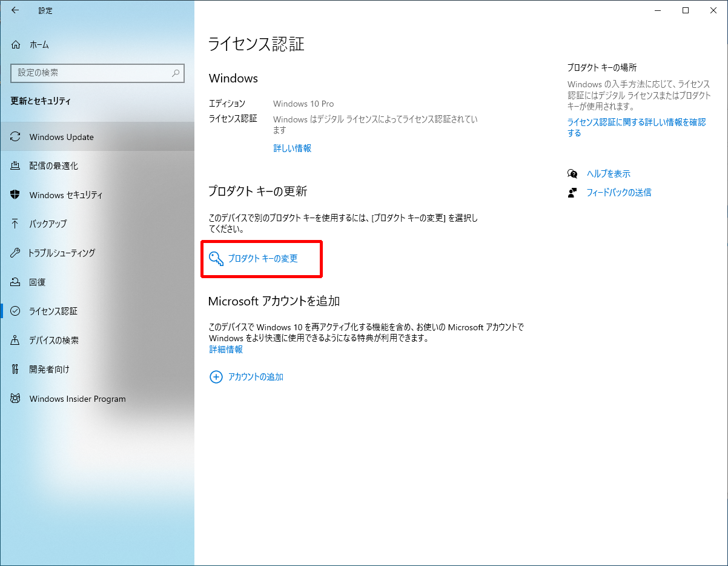
Task: Minimize the Settings window
Action: [x=658, y=10]
